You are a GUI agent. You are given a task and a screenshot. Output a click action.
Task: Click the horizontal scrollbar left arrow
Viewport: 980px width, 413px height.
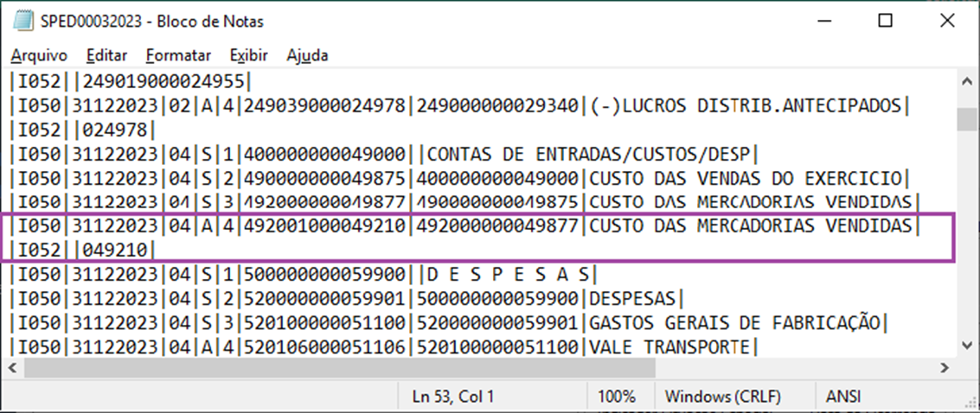[14, 369]
